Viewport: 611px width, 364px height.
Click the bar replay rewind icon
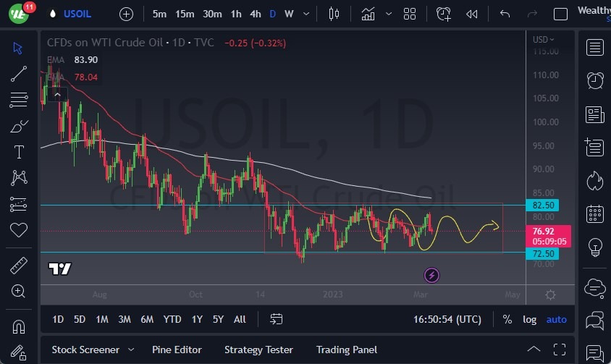coord(472,14)
